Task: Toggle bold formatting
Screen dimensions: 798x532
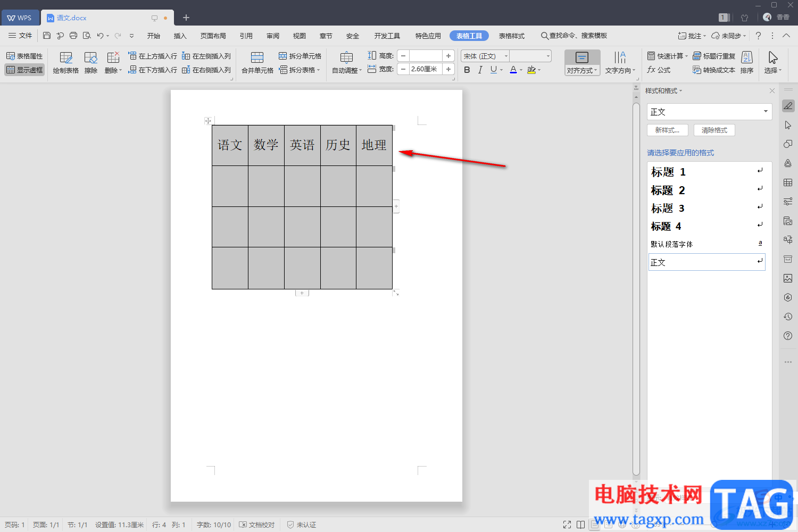Action: point(467,70)
